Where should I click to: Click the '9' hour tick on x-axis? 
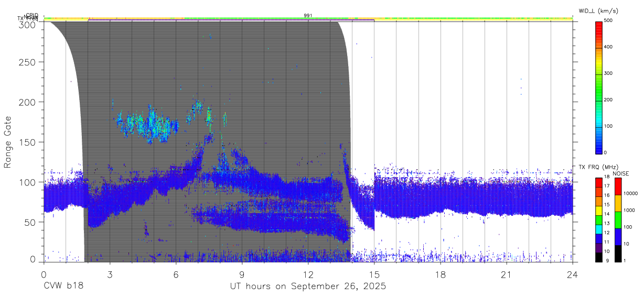tap(242, 274)
